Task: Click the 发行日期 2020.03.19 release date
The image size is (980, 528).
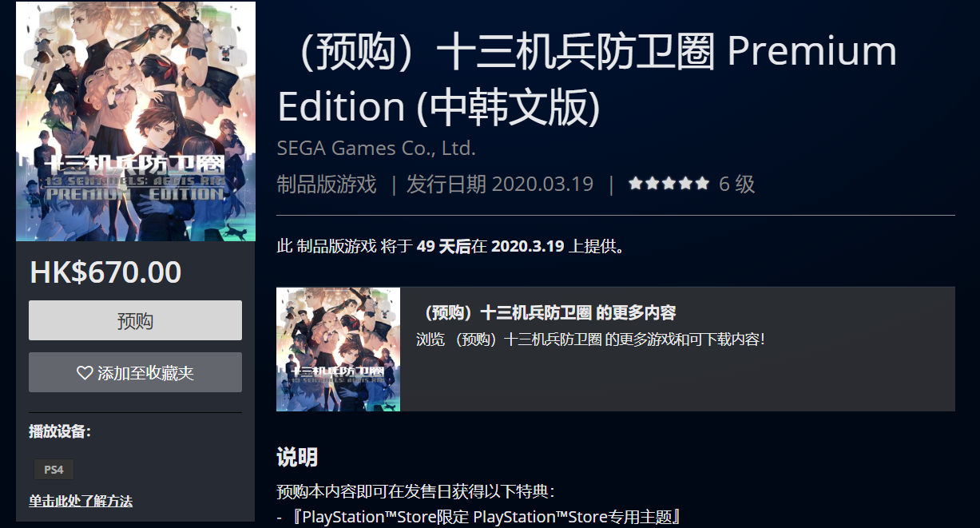Action: click(x=500, y=185)
